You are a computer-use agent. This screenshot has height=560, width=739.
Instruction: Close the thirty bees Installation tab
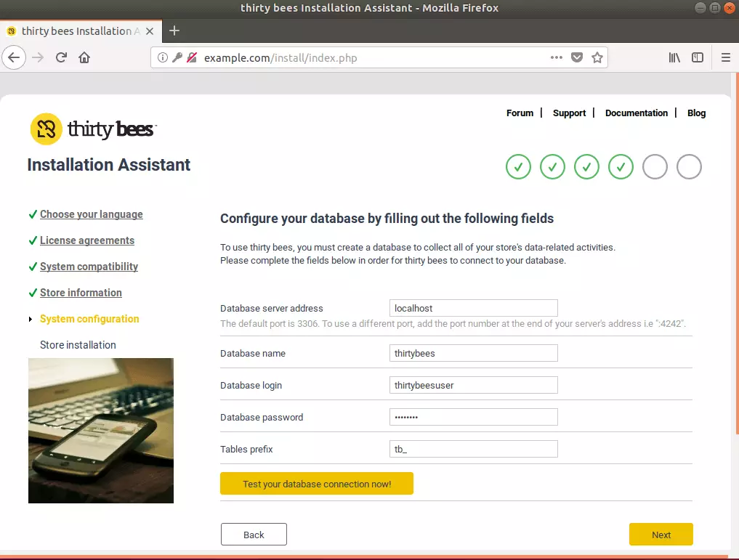[x=150, y=31]
